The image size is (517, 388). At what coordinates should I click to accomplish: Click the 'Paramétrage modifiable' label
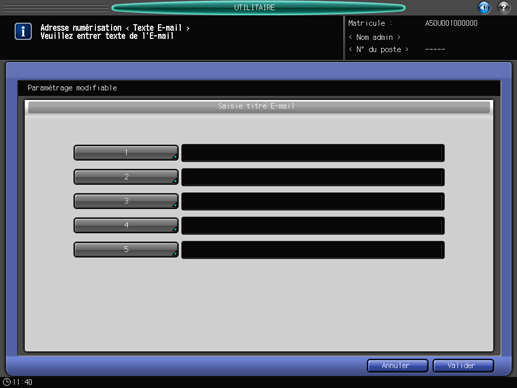point(72,88)
